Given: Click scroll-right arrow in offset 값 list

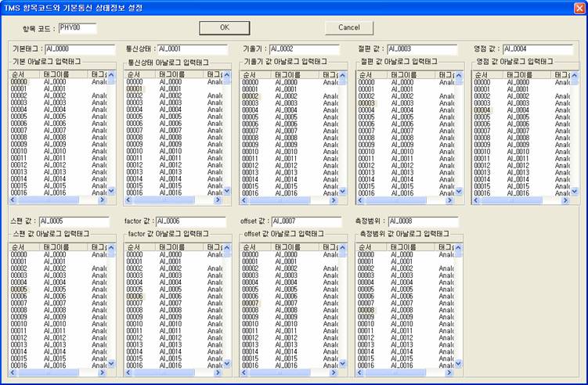Looking at the screenshot, I should click(x=334, y=372).
